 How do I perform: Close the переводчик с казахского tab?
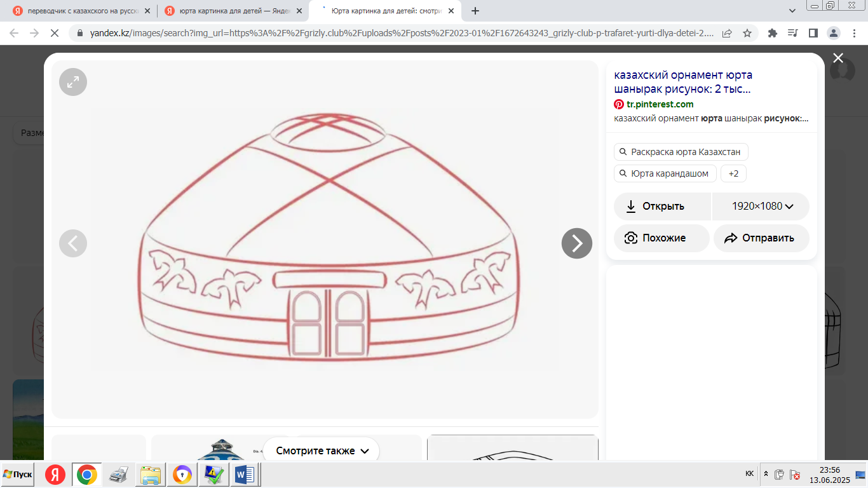point(147,11)
